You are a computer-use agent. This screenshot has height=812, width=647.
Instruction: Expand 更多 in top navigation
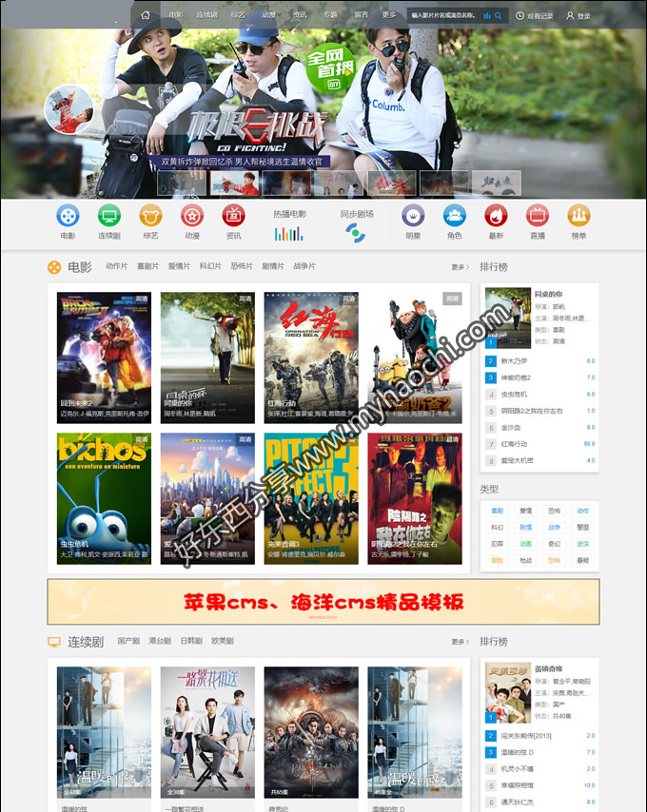pos(389,15)
